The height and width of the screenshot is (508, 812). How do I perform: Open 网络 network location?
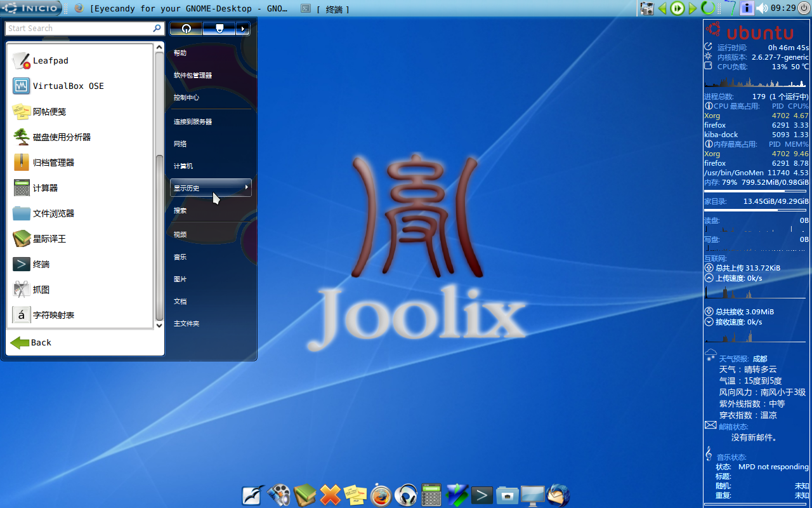[211, 144]
